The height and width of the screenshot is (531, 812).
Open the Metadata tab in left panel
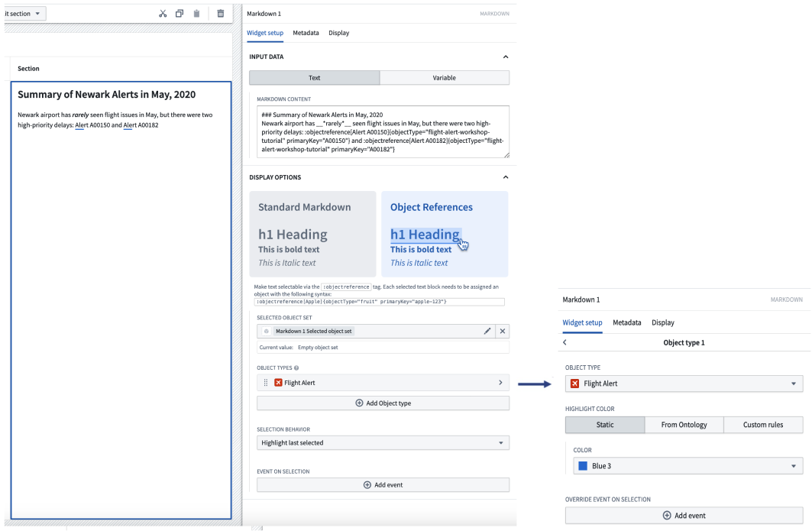[306, 33]
